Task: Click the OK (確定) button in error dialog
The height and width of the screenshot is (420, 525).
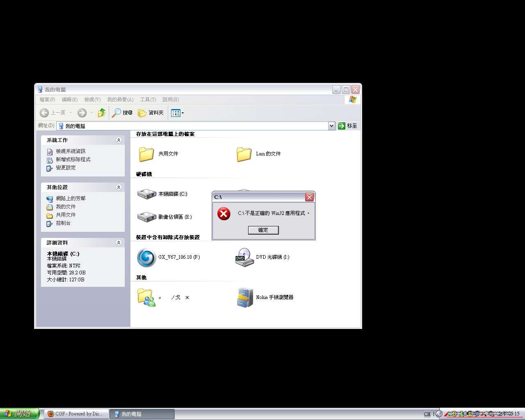Action: pyautogui.click(x=263, y=230)
